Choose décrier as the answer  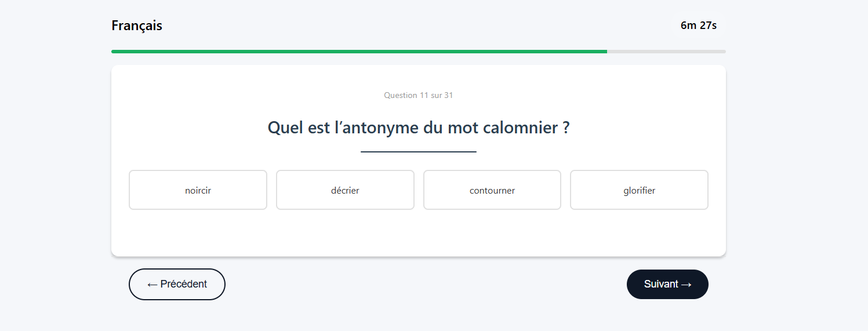pyautogui.click(x=345, y=190)
